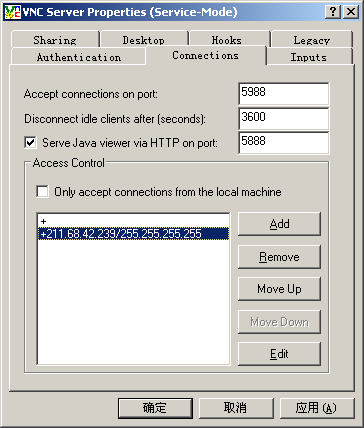Select the Legacy tab
This screenshot has width=364, height=428.
[311, 40]
